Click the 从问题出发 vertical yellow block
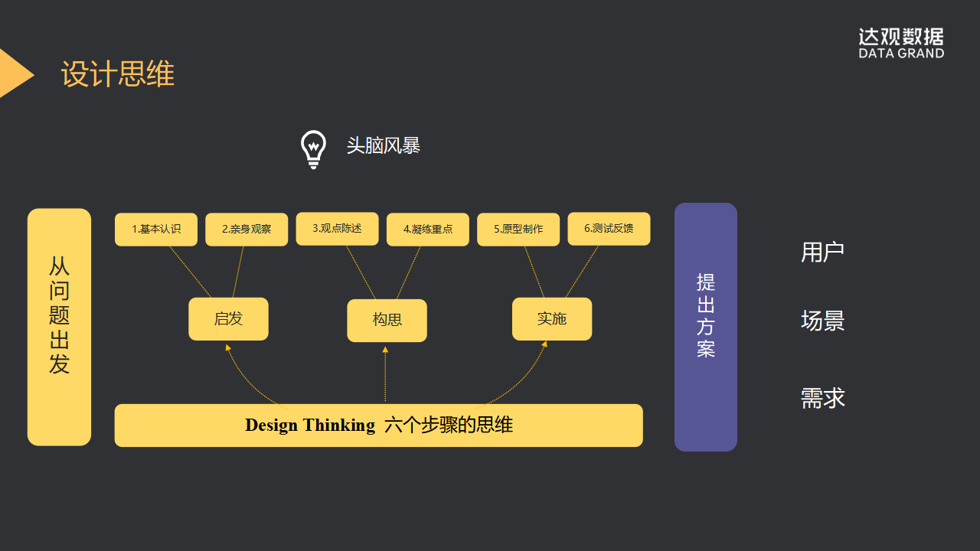This screenshot has width=980, height=551. 59,327
